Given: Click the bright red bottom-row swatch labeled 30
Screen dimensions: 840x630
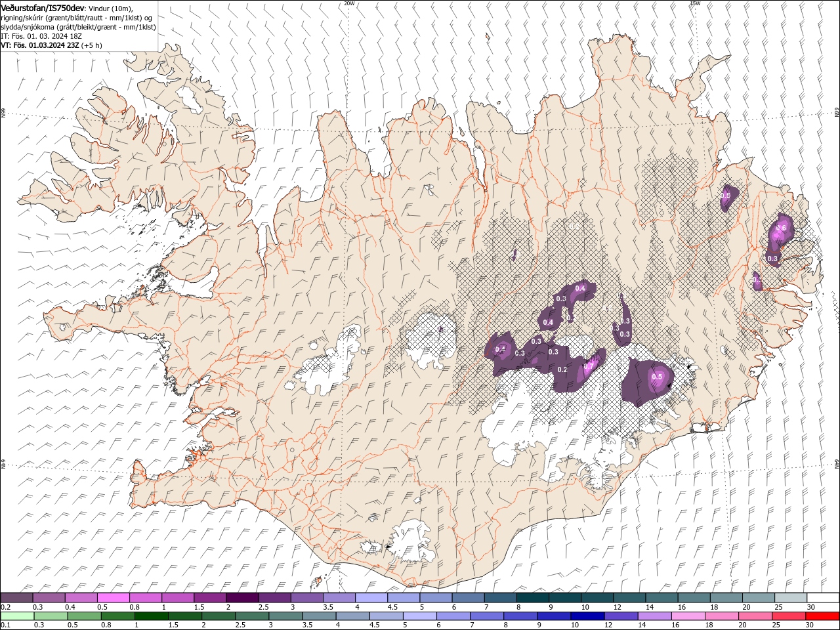Looking at the screenshot, I should tap(823, 616).
